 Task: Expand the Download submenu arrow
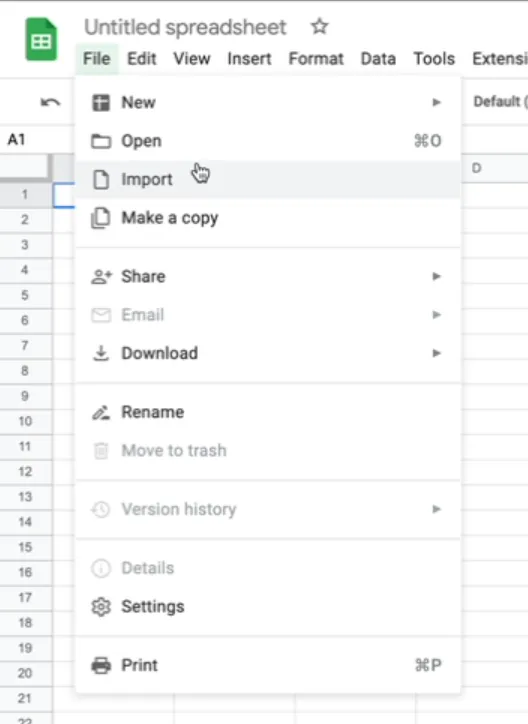(x=436, y=353)
